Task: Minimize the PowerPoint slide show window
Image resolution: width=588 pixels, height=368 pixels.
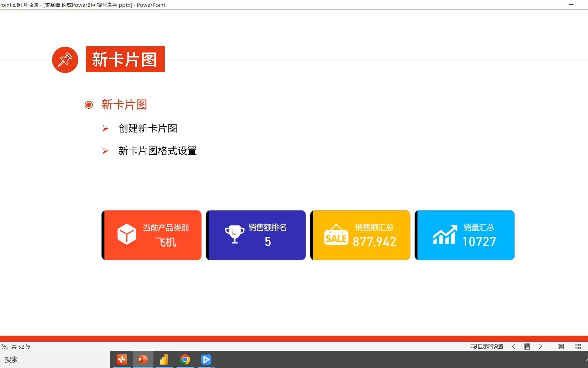Action: coord(571,5)
